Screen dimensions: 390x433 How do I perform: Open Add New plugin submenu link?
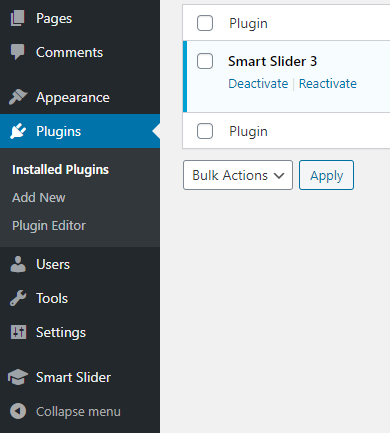pos(39,198)
